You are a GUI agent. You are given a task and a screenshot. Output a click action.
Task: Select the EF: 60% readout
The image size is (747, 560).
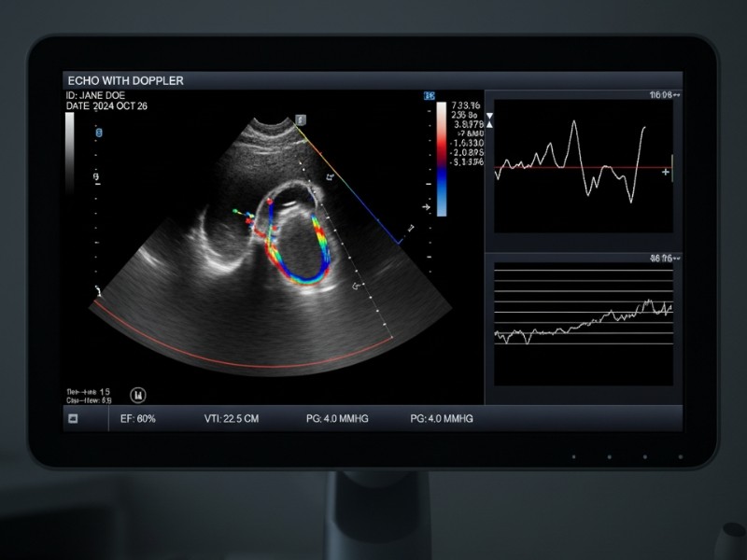(x=138, y=419)
